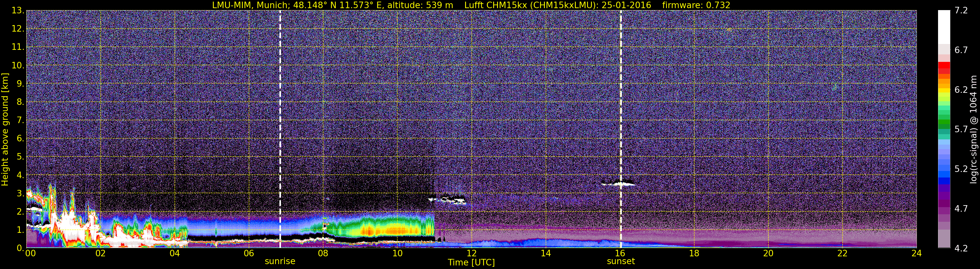
Task: Click the time axis tick label 08
Action: 323,253
